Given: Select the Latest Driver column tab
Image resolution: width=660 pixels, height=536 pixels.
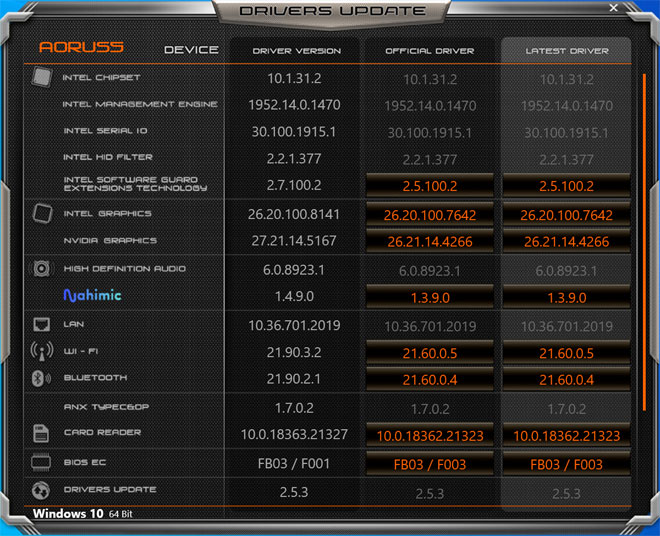Looking at the screenshot, I should coord(566,51).
